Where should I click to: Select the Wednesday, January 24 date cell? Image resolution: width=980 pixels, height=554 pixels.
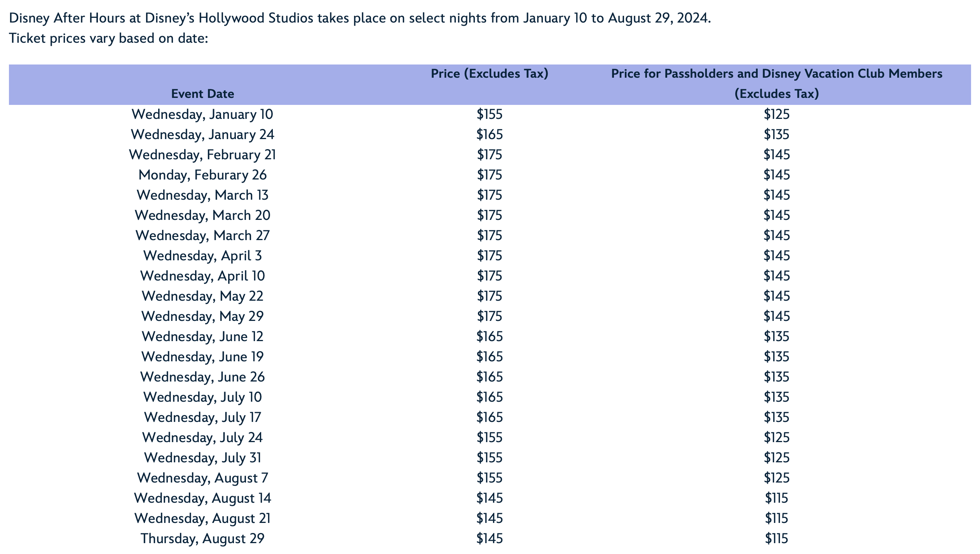tap(202, 134)
